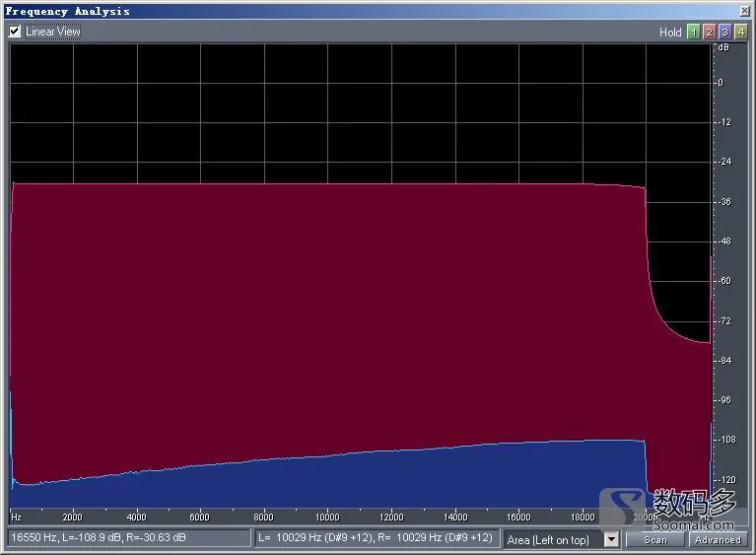The image size is (756, 555).
Task: Close the Frequency Analysis window
Action: coord(744,11)
